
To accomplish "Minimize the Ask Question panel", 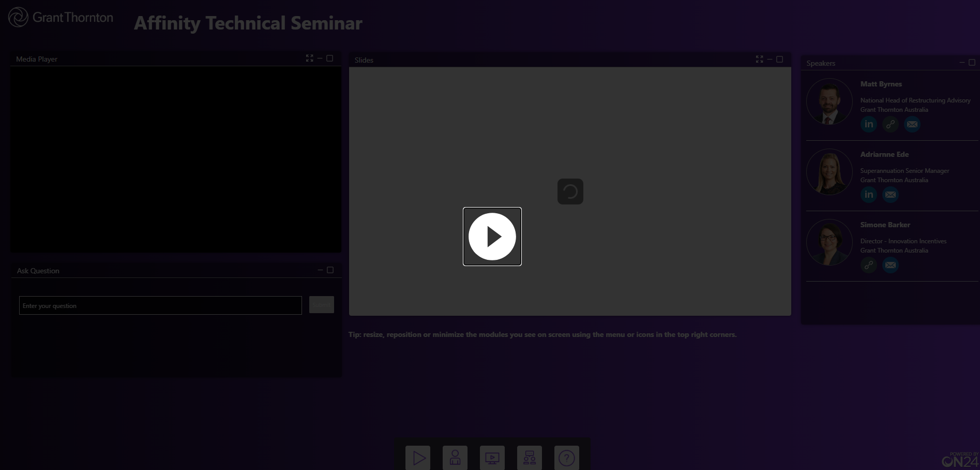I will [x=320, y=270].
